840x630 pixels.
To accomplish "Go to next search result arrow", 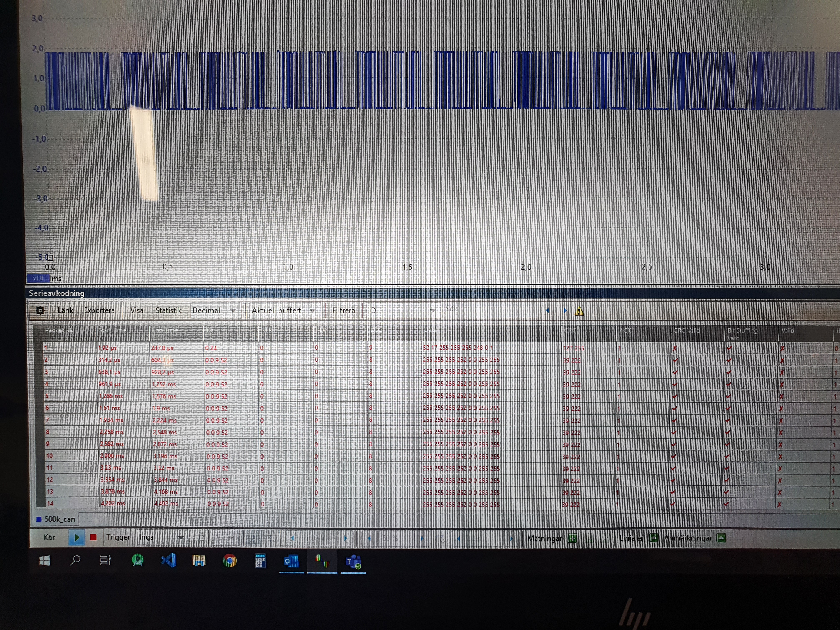I will (x=565, y=310).
